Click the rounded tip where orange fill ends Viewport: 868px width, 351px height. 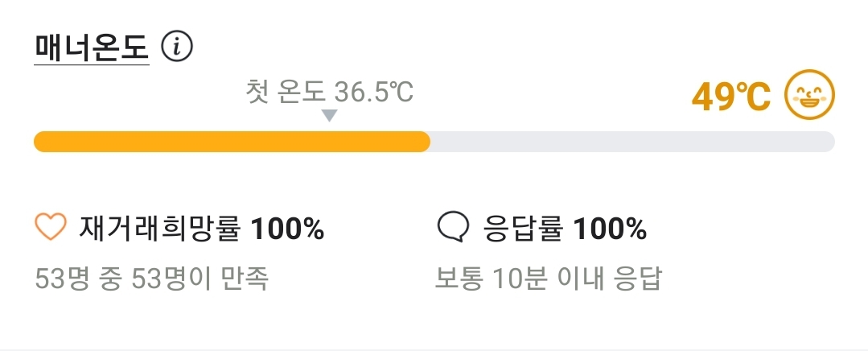point(423,142)
